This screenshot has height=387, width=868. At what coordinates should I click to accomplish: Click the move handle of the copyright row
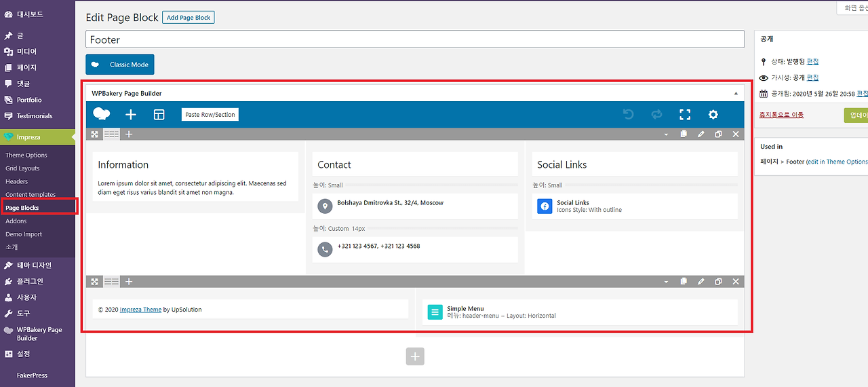[95, 282]
